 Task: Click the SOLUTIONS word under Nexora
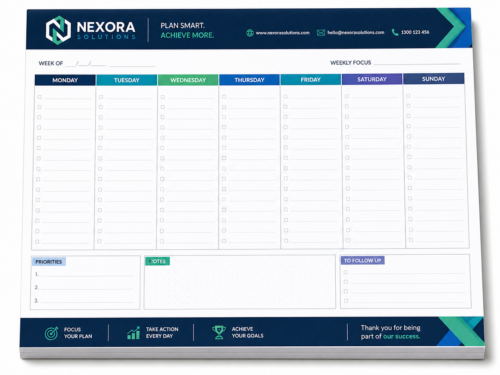(x=106, y=37)
